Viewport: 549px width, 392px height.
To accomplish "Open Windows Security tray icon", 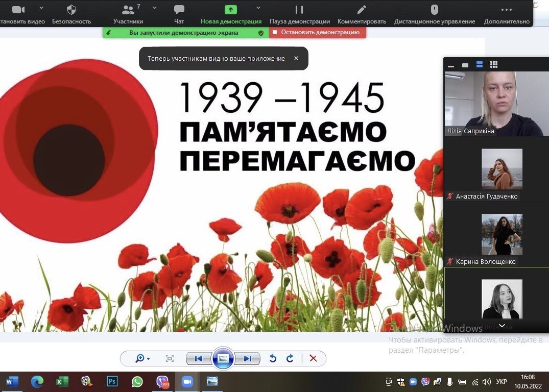I will point(401,382).
